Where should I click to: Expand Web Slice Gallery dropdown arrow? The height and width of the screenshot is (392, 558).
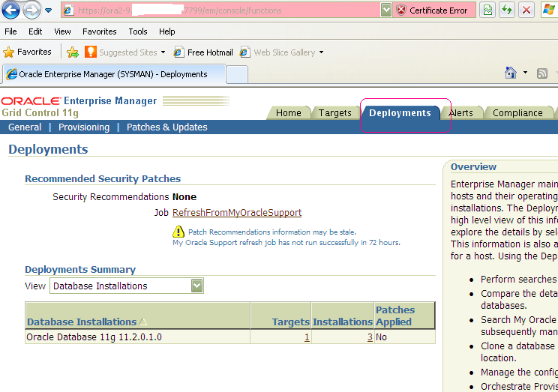(321, 52)
